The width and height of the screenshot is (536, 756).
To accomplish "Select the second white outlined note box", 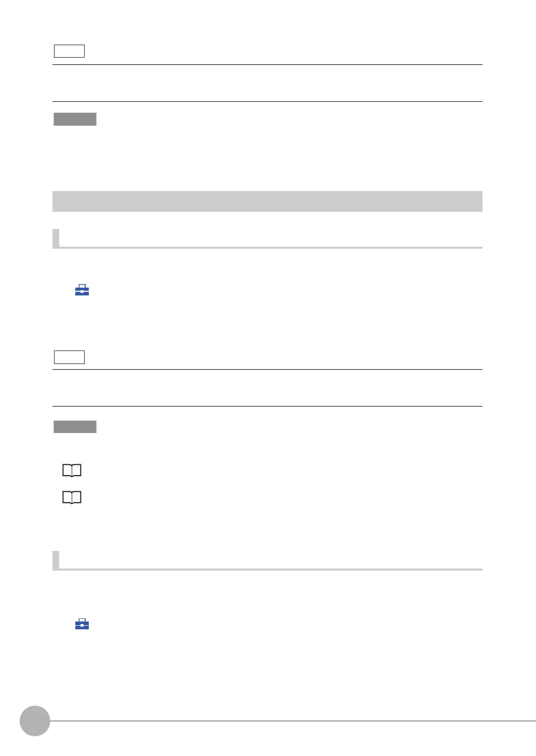I will pyautogui.click(x=69, y=357).
